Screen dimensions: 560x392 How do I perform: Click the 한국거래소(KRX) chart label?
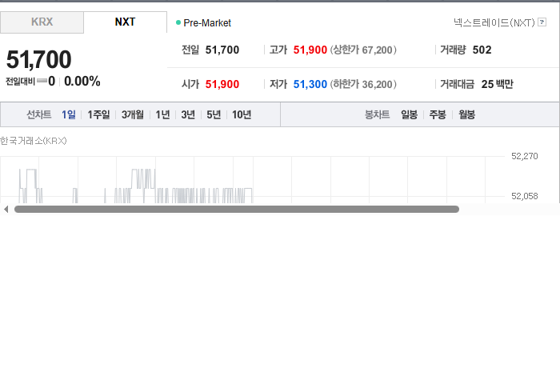point(34,141)
